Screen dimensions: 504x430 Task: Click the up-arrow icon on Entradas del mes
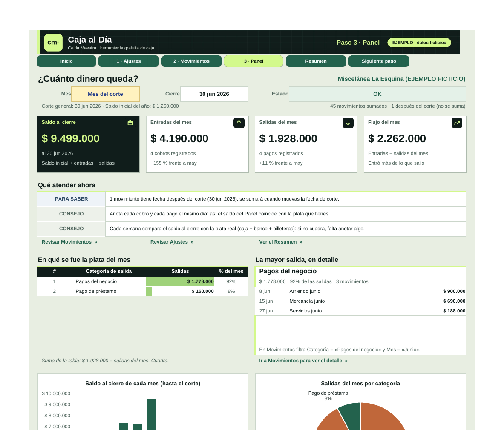[x=239, y=123]
